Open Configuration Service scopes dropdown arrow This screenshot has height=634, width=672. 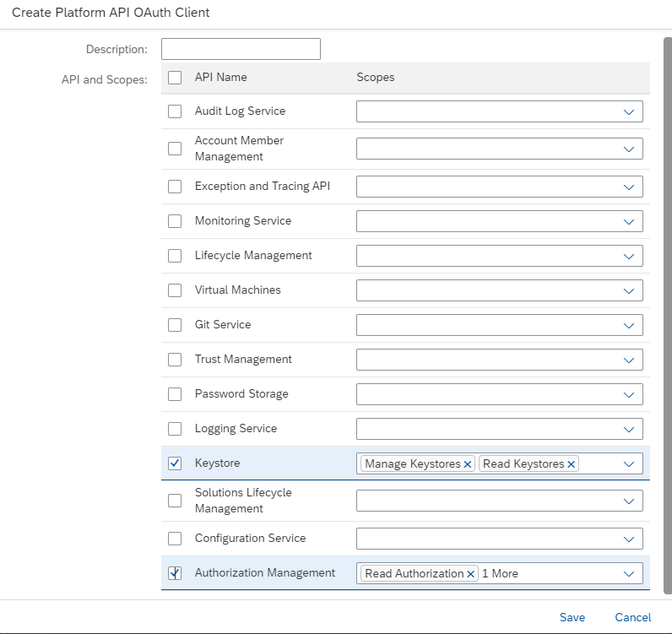[x=629, y=539]
